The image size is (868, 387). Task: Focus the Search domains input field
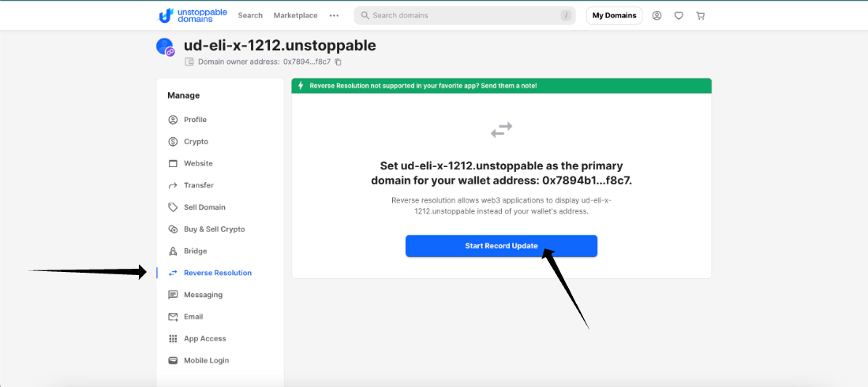point(465,16)
